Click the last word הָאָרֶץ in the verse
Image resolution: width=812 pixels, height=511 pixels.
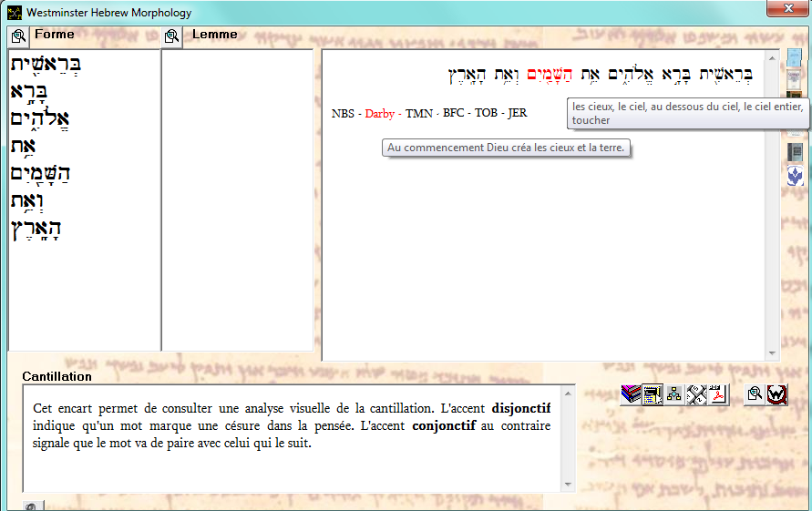pyautogui.click(x=468, y=75)
